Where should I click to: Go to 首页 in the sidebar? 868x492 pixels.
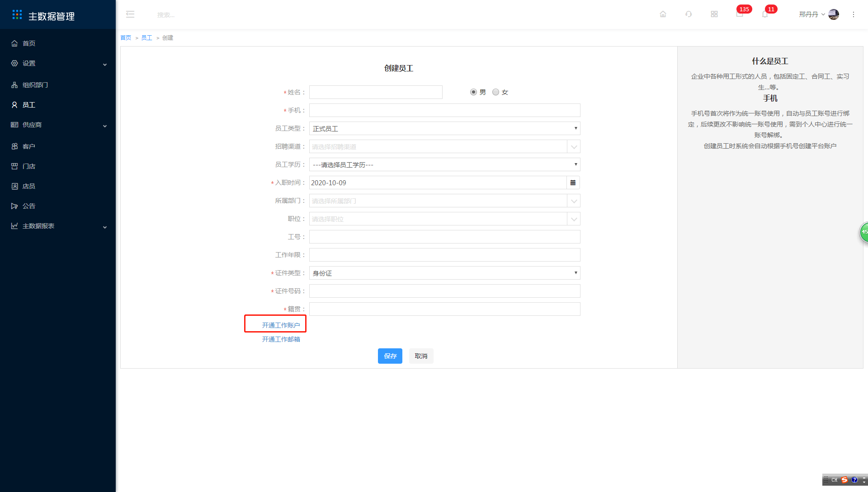[x=58, y=43]
